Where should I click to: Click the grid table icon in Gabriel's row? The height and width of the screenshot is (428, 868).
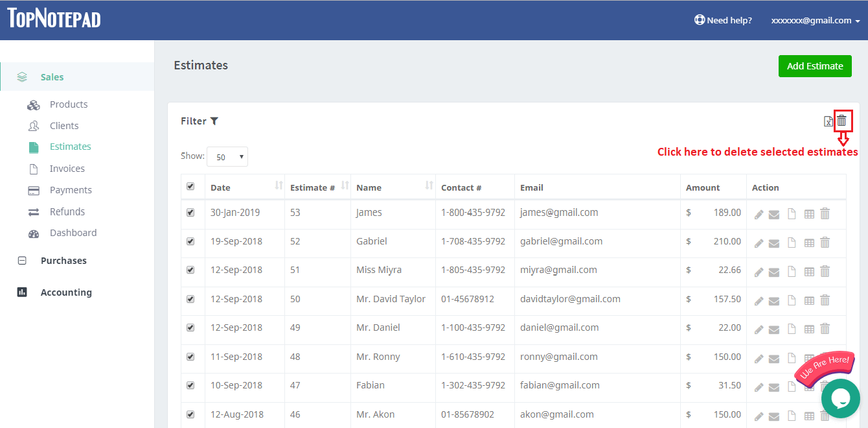pyautogui.click(x=809, y=243)
